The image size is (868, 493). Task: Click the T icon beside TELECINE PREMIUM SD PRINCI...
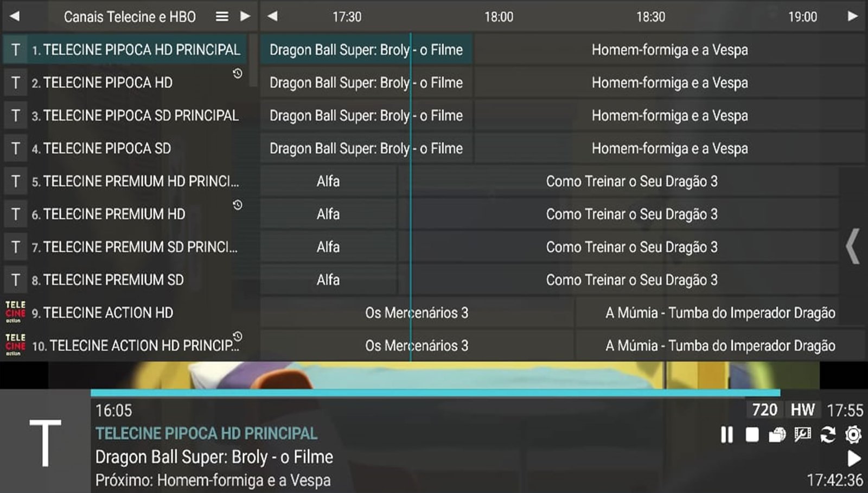tap(16, 247)
